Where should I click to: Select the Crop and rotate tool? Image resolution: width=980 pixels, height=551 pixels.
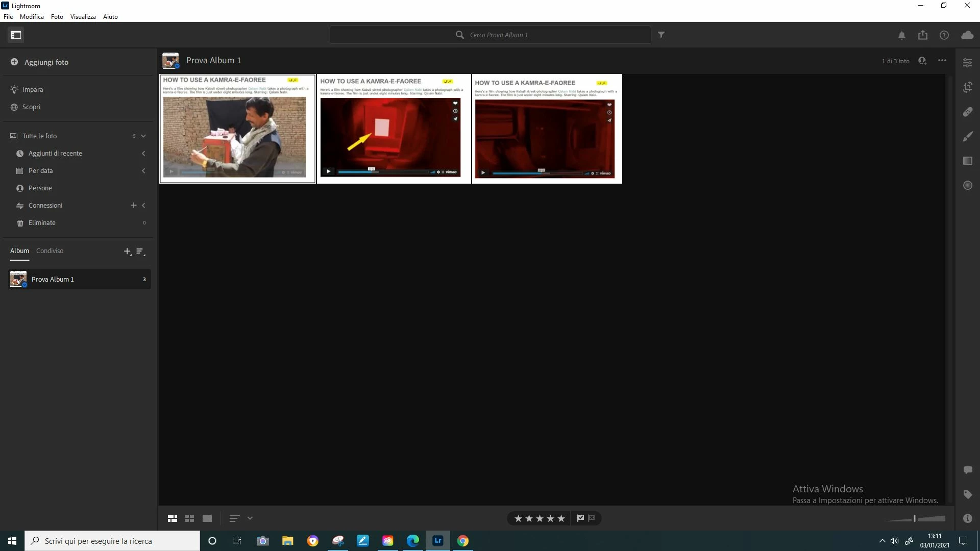(967, 87)
